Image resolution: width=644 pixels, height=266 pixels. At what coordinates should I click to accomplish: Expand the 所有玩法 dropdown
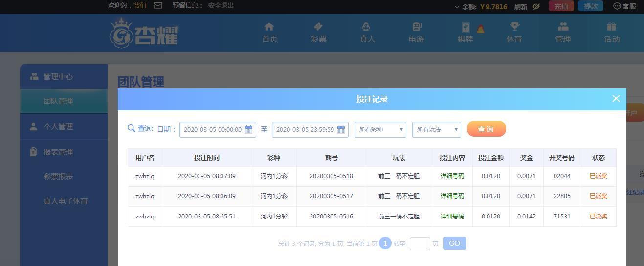click(x=437, y=130)
